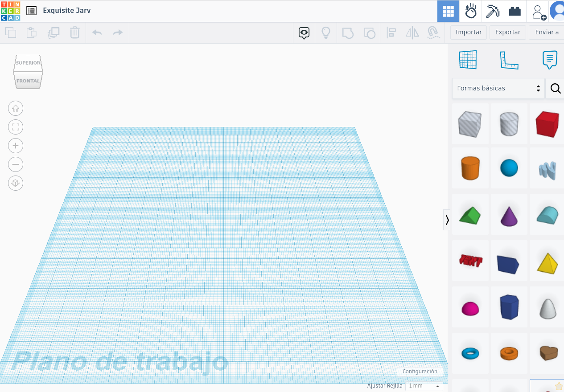The width and height of the screenshot is (564, 392).
Task: Collapse the shapes panel with arrow
Action: point(447,220)
